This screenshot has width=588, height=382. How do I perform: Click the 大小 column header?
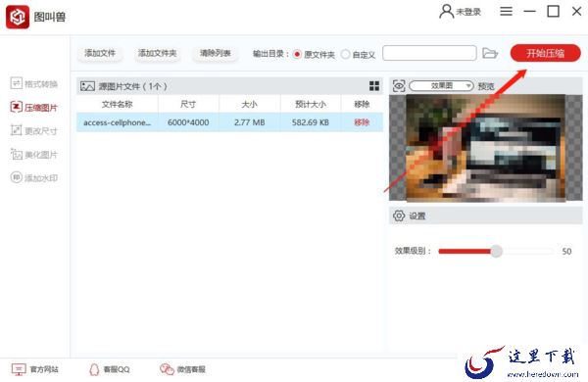(x=249, y=104)
